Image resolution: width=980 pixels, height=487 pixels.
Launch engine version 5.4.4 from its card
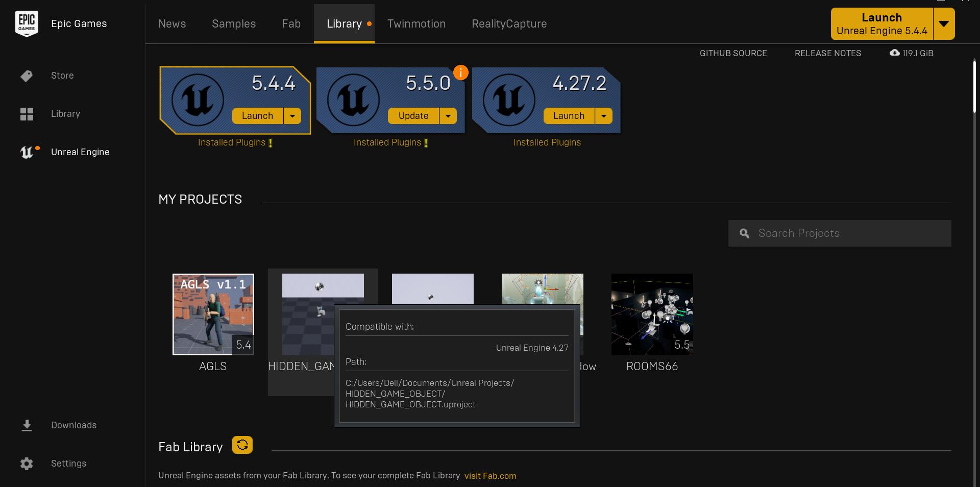[x=258, y=116]
